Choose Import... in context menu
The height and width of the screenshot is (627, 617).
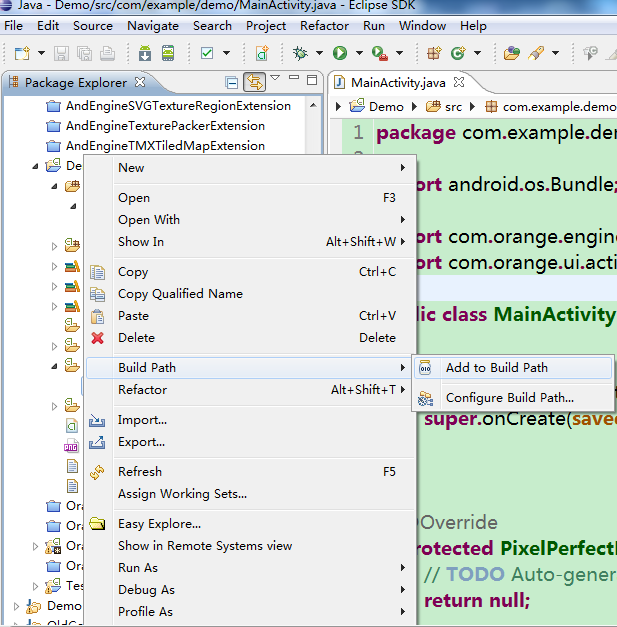249,420
